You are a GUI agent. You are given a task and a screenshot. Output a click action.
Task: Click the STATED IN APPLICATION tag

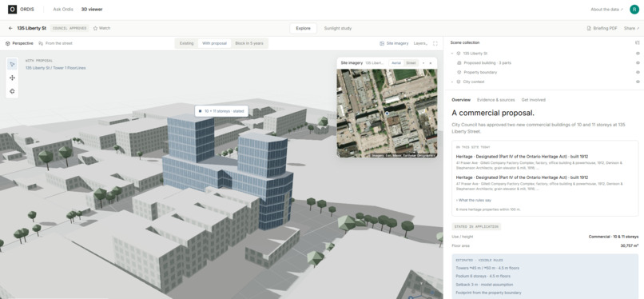[476, 227]
